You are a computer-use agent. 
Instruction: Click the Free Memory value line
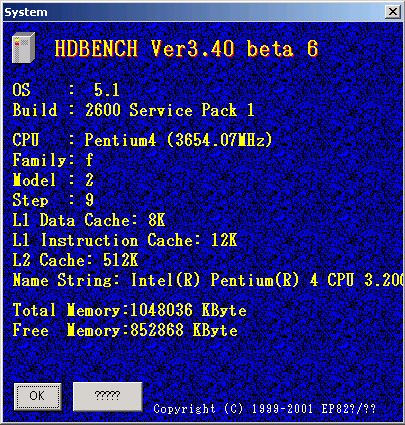(x=125, y=330)
